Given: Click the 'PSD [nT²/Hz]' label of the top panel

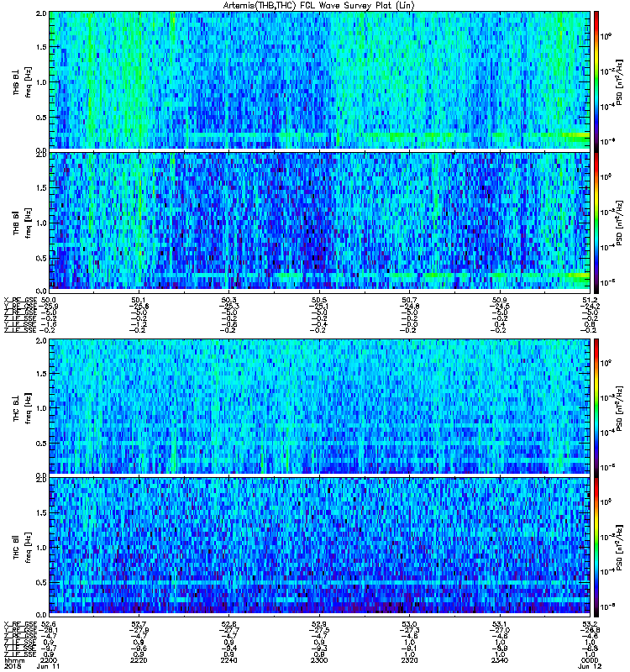Looking at the screenshot, I should tap(620, 81).
